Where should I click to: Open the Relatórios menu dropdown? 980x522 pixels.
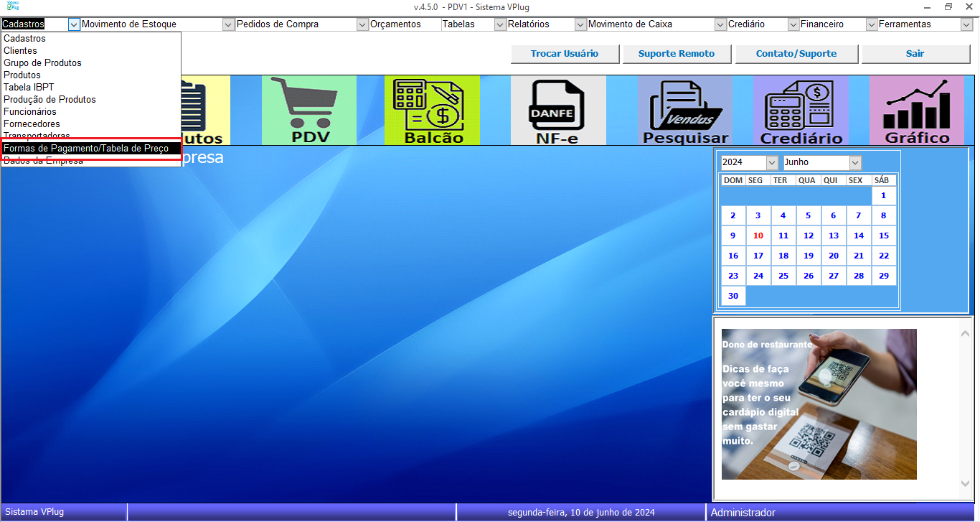pos(580,24)
